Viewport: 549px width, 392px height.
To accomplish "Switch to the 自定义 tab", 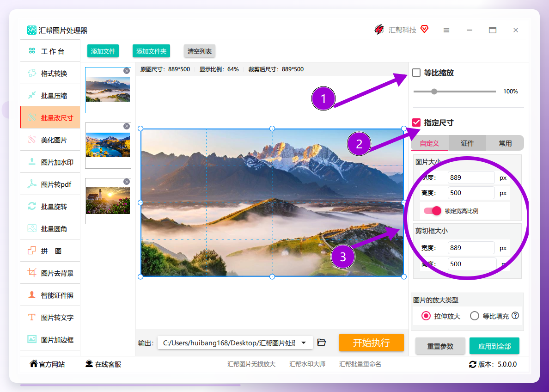I will [430, 143].
